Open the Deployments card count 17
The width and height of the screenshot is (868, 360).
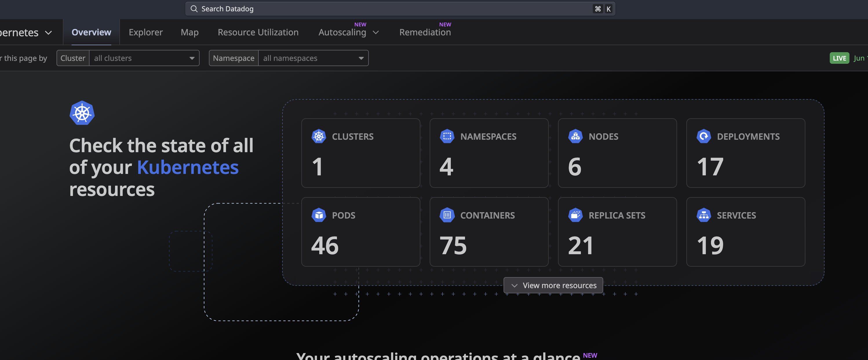click(710, 166)
